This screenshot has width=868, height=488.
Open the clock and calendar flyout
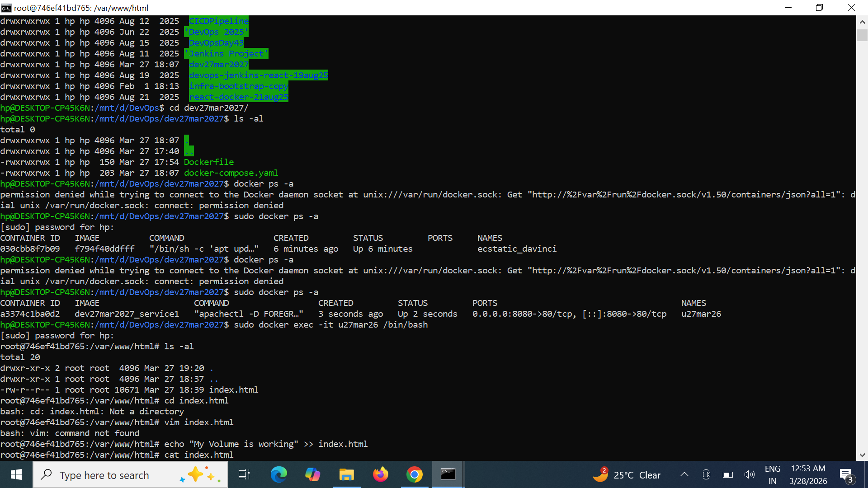[808, 475]
